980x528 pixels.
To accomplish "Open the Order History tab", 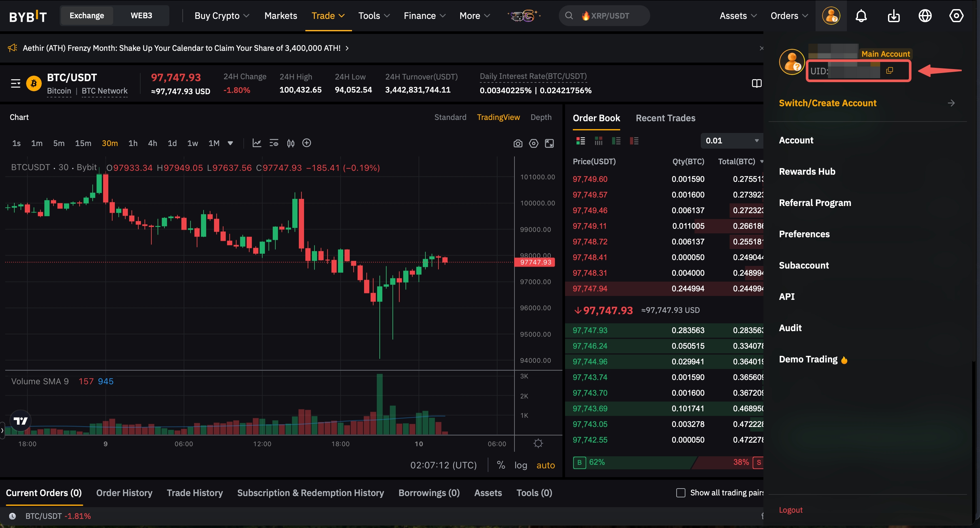I will (x=124, y=493).
